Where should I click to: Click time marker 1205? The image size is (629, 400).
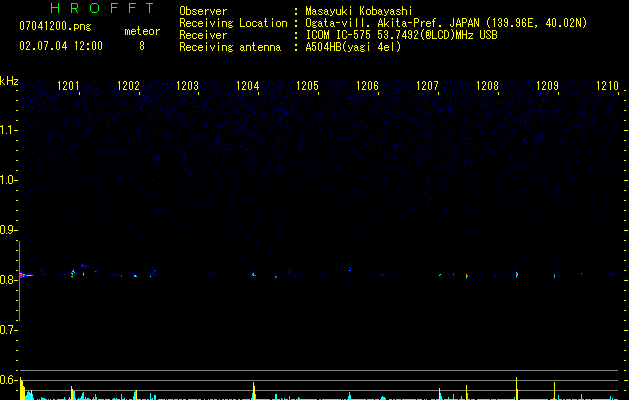pos(307,86)
